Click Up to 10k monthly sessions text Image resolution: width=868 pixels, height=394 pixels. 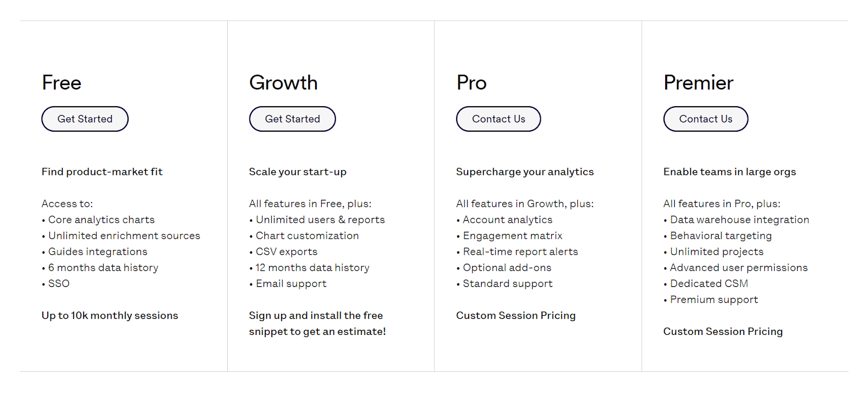[x=110, y=315]
